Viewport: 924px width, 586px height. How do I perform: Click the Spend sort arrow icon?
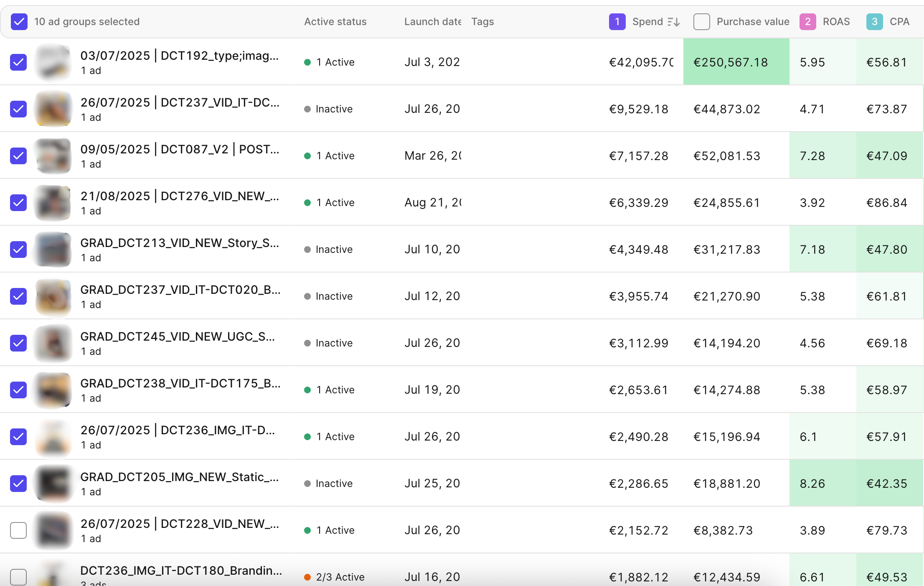tap(674, 22)
